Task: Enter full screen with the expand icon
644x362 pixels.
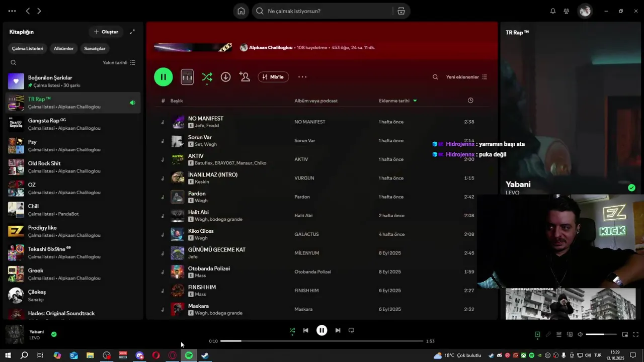Action: click(x=635, y=334)
